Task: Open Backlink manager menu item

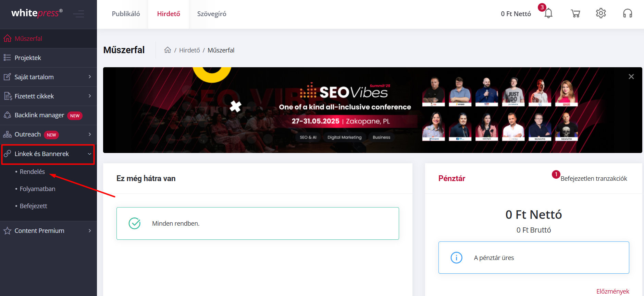Action: click(39, 115)
